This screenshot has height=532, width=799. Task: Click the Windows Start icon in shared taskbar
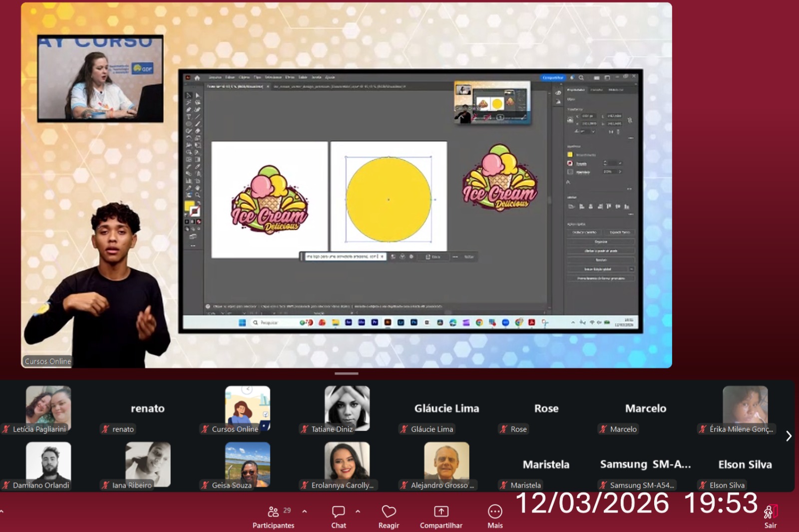coord(242,322)
